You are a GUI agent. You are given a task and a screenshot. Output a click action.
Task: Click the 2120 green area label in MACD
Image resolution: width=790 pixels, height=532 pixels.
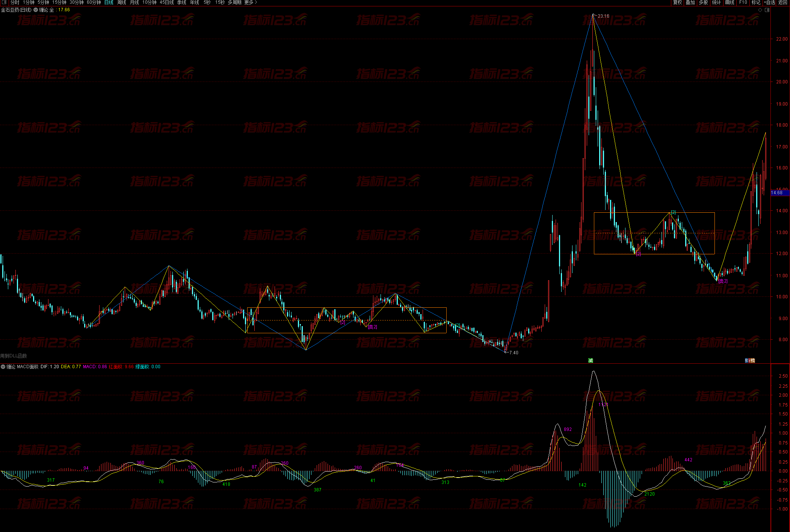(649, 494)
